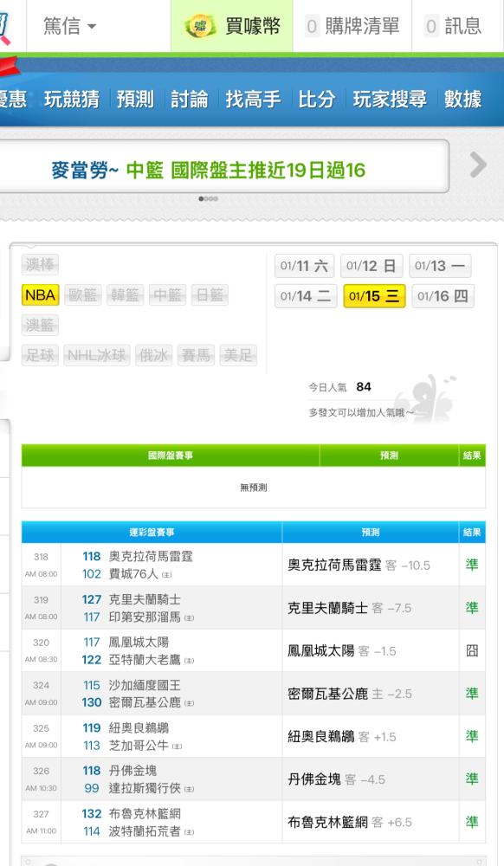
Task: Expand the 篤信 user dropdown
Action: [x=69, y=26]
